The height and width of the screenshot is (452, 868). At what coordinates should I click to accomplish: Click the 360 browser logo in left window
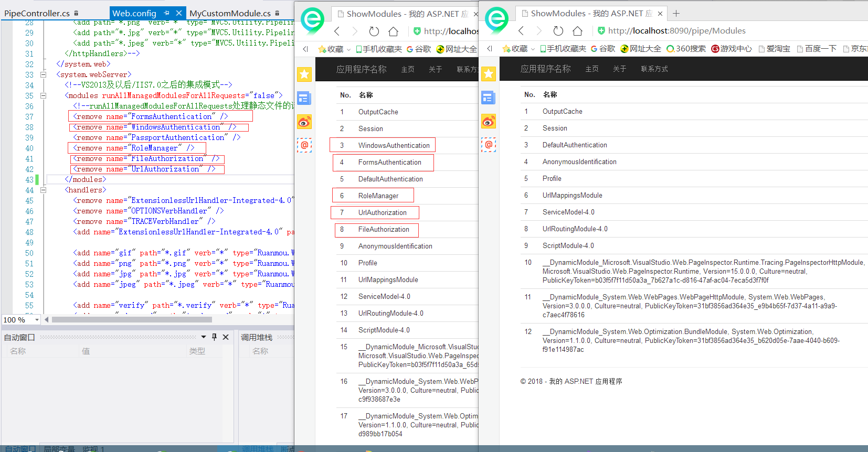point(312,20)
